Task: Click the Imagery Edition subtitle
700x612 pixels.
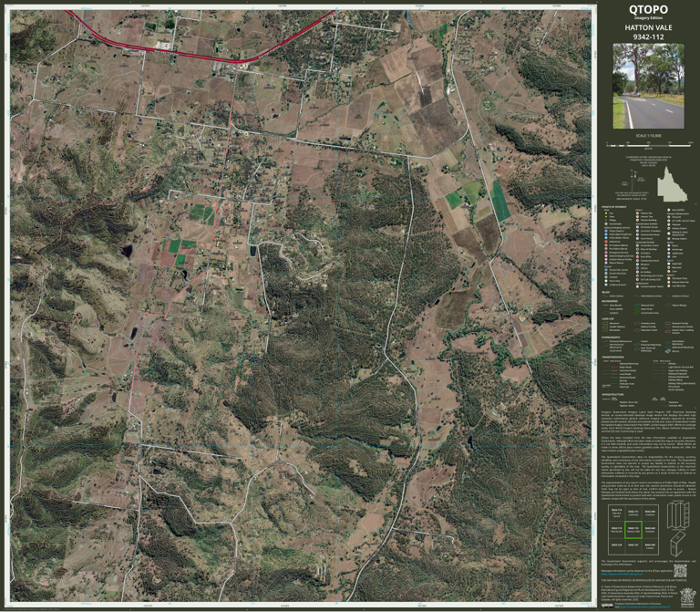Action: pyautogui.click(x=648, y=18)
